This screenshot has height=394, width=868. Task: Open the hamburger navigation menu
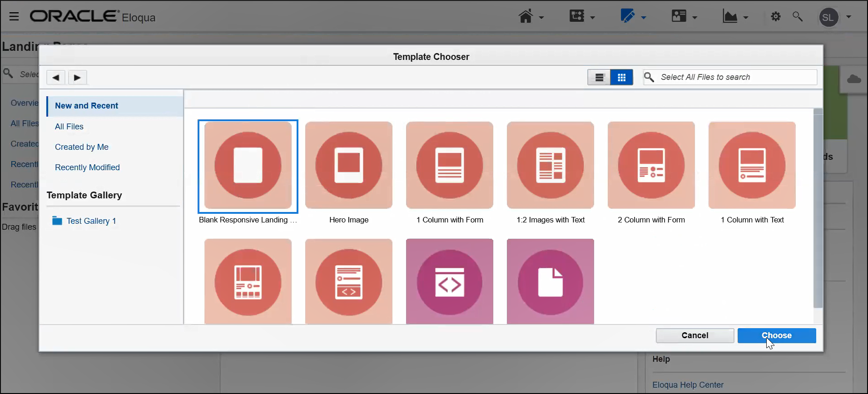click(14, 17)
